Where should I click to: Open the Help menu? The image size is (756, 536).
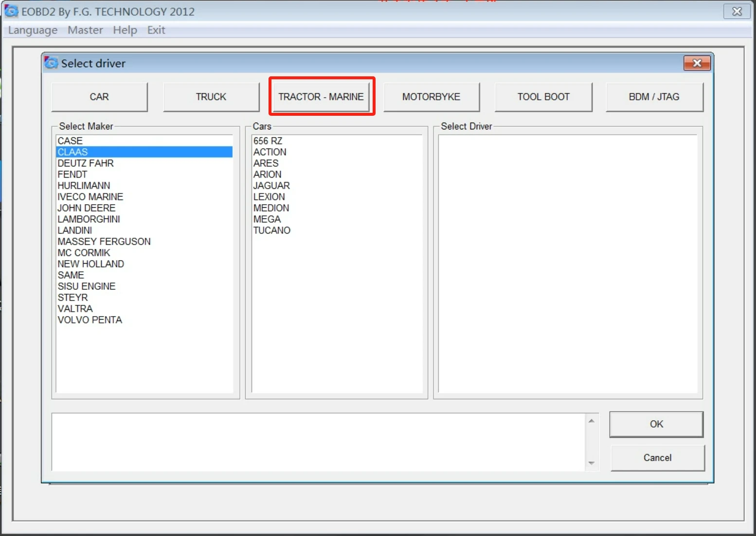coord(125,30)
